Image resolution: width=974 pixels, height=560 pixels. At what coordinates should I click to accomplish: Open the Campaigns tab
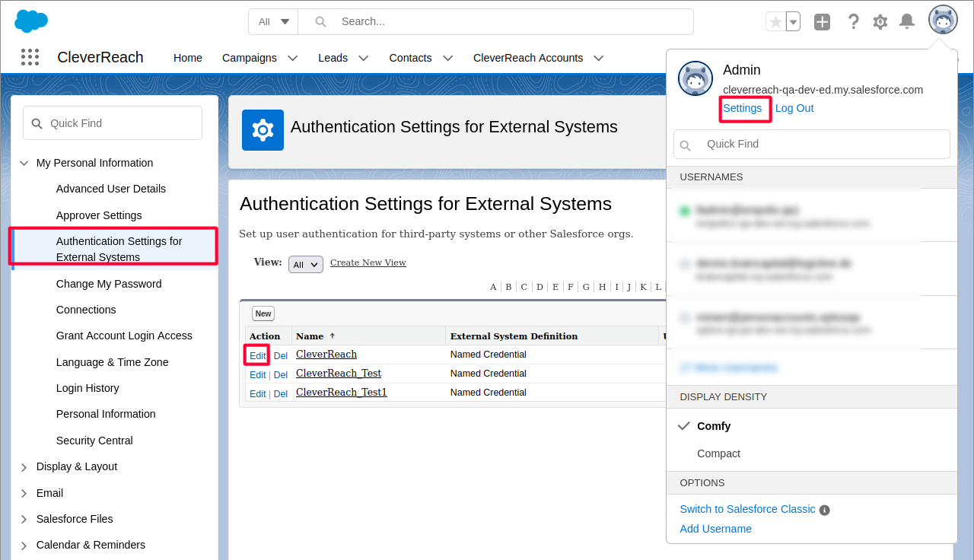(x=250, y=58)
